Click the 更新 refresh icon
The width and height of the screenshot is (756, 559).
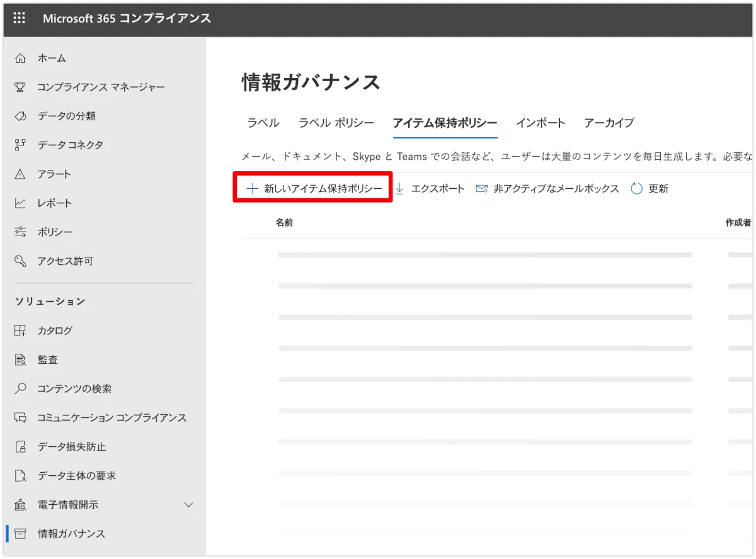coord(636,189)
